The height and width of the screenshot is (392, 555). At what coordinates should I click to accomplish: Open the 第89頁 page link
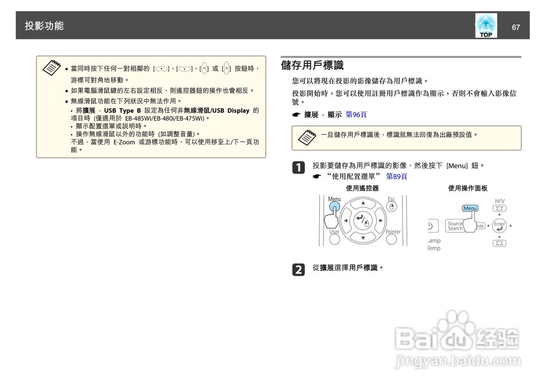396,176
